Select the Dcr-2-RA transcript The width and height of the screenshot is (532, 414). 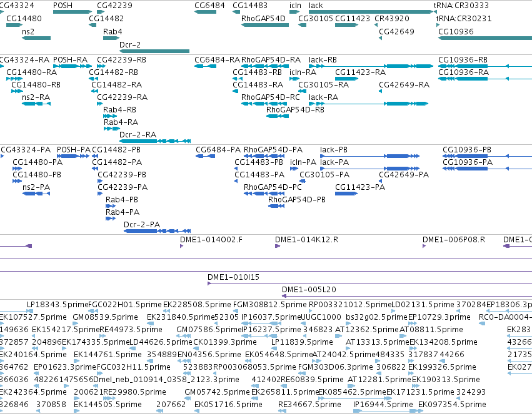click(155, 141)
